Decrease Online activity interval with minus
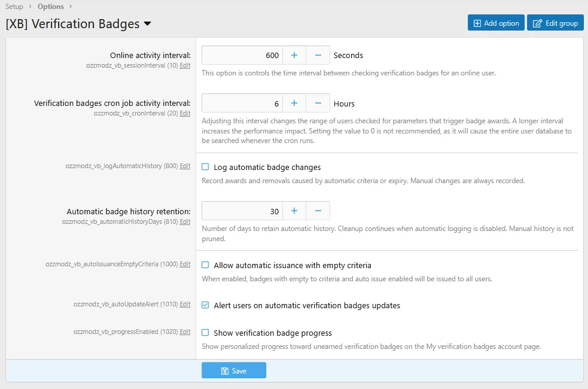 click(x=318, y=55)
